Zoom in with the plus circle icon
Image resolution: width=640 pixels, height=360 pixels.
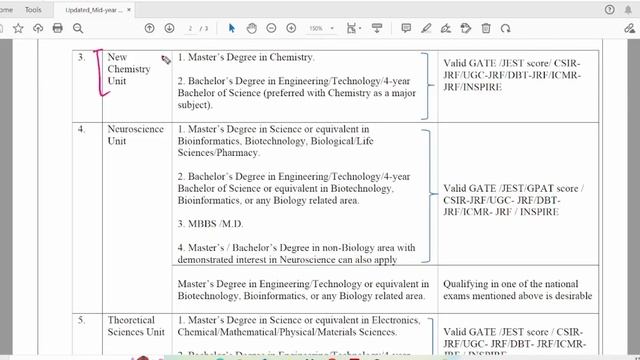(291, 28)
